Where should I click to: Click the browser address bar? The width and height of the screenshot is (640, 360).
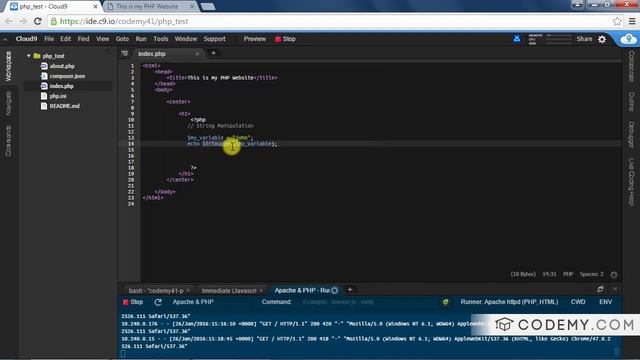(331, 21)
